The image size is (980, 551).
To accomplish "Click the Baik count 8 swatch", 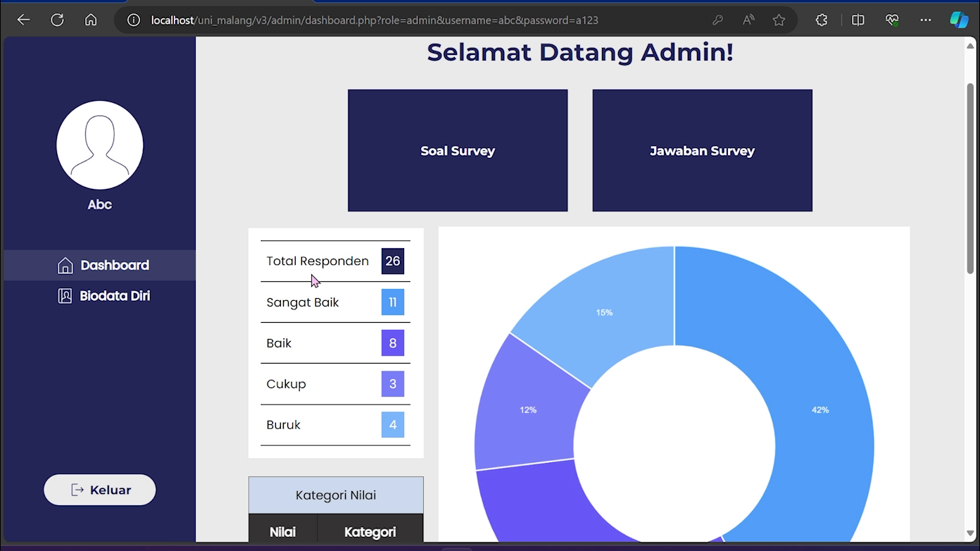I will 393,343.
